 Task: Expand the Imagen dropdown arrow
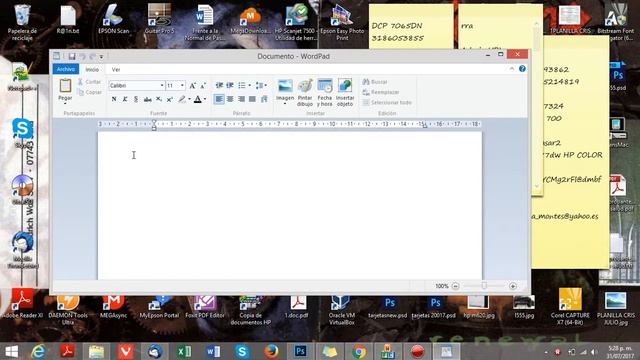285,104
